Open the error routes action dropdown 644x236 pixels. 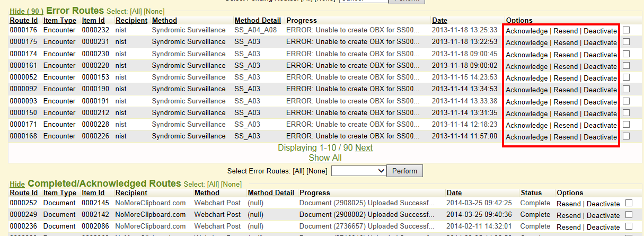pos(359,171)
